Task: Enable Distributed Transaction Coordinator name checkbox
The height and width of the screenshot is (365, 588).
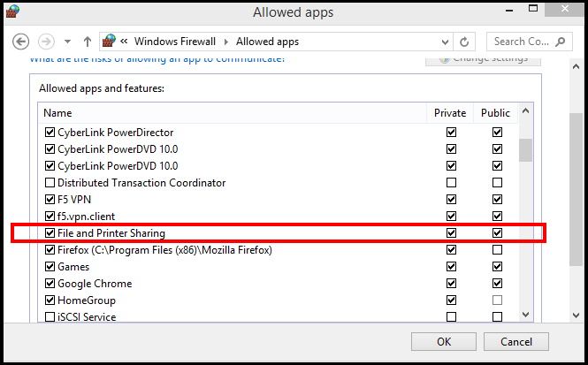Action: pyautogui.click(x=50, y=182)
